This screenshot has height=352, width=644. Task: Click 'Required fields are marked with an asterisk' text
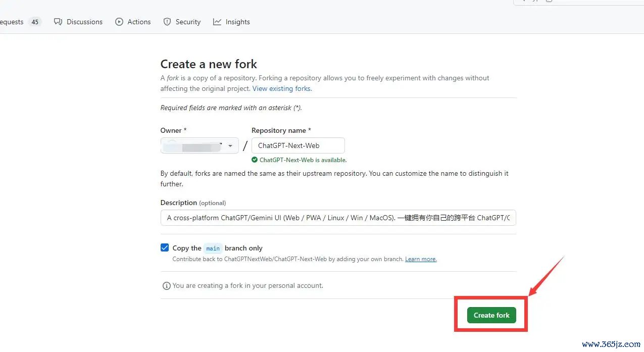coord(231,108)
